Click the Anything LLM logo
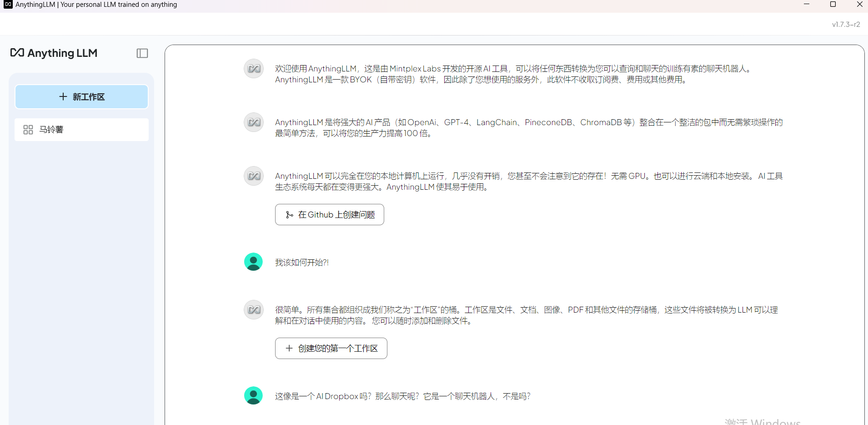Viewport: 868px width, 425px height. (54, 53)
